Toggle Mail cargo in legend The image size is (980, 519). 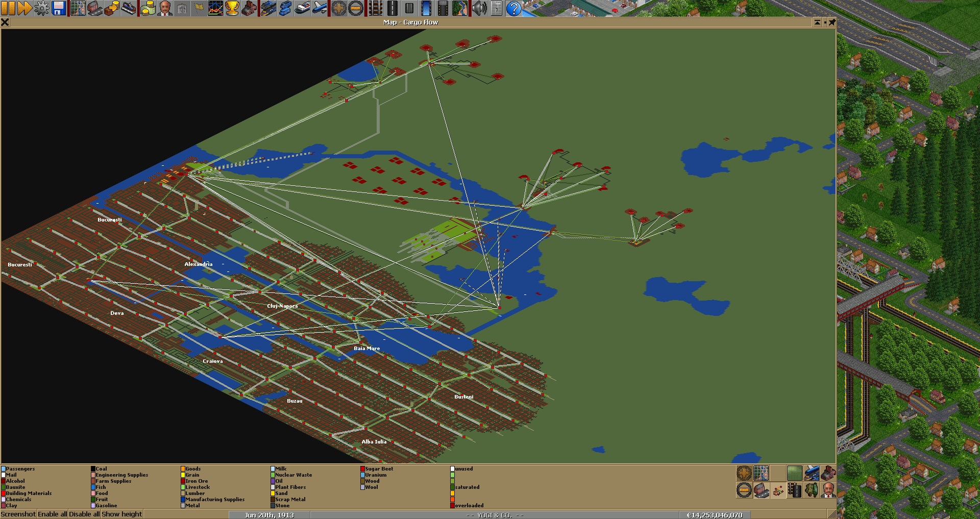tap(9, 475)
